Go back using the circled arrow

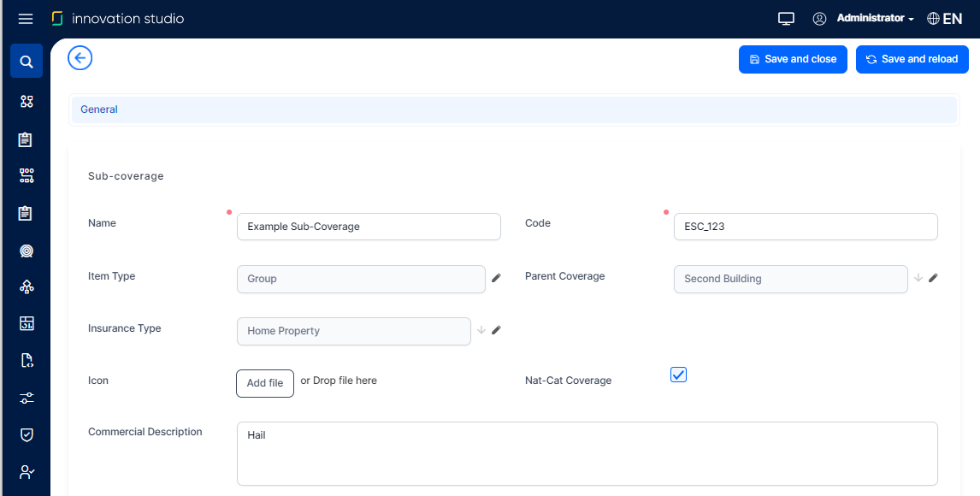80,58
